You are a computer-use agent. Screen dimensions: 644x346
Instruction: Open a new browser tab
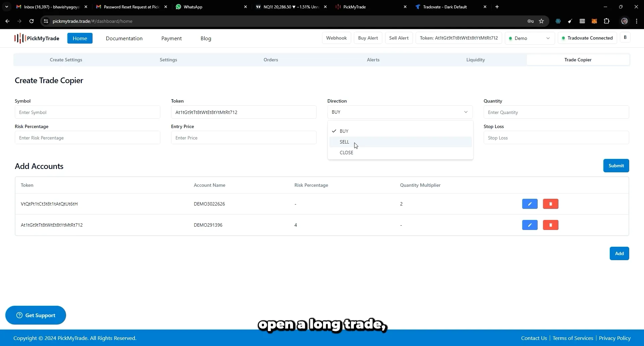click(x=497, y=7)
